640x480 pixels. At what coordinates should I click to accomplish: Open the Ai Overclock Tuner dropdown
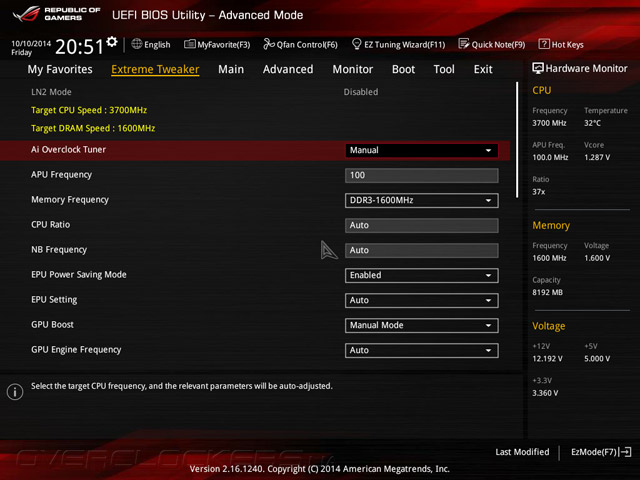pyautogui.click(x=422, y=150)
